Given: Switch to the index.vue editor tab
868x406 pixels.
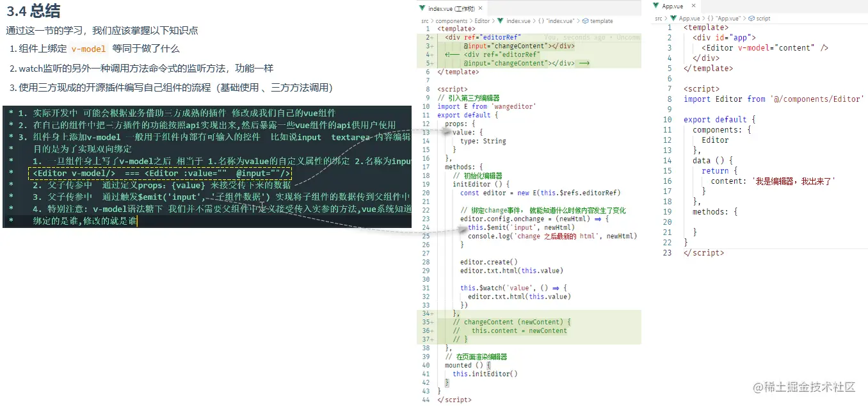Looking at the screenshot, I should click(453, 8).
